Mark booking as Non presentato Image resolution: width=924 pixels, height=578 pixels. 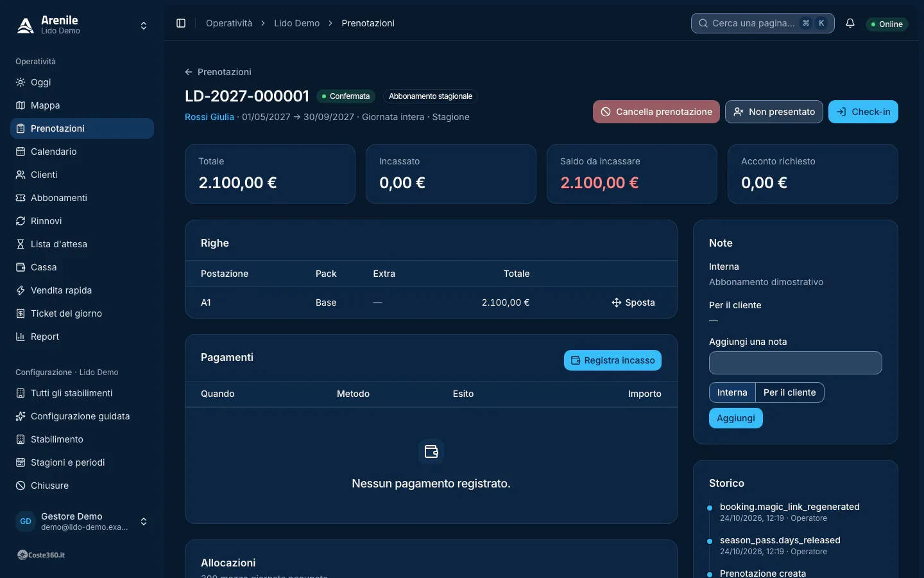tap(774, 112)
